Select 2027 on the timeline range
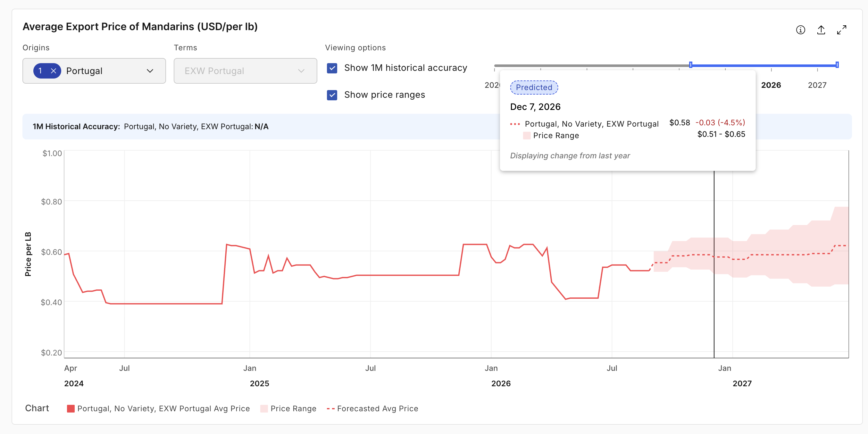The image size is (868, 434). coord(817,85)
